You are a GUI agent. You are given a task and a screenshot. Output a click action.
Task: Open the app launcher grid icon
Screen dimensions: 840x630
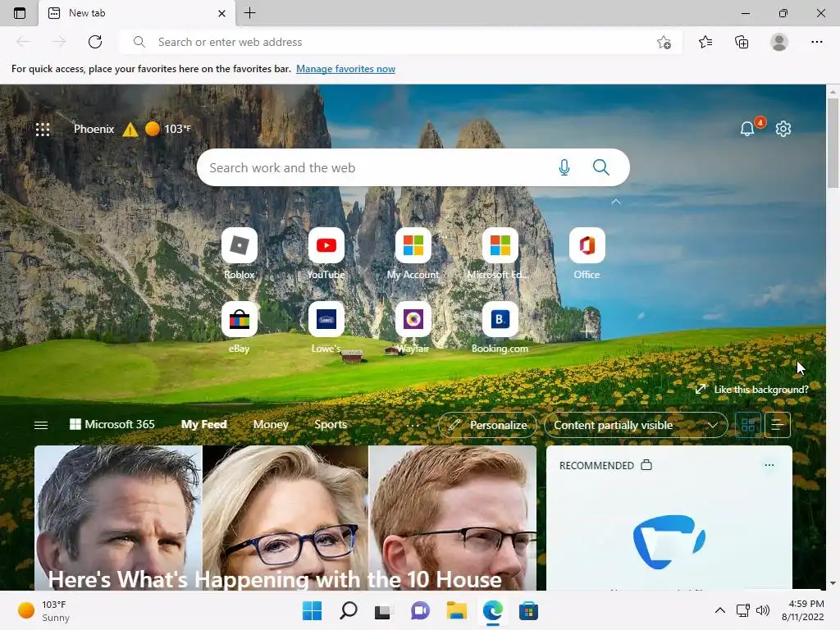point(43,129)
